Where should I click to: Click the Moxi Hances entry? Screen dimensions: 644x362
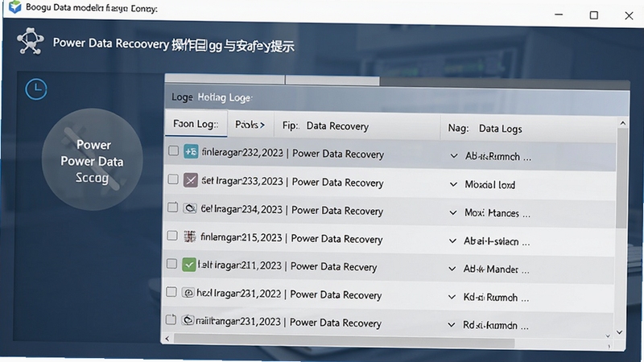tap(497, 213)
